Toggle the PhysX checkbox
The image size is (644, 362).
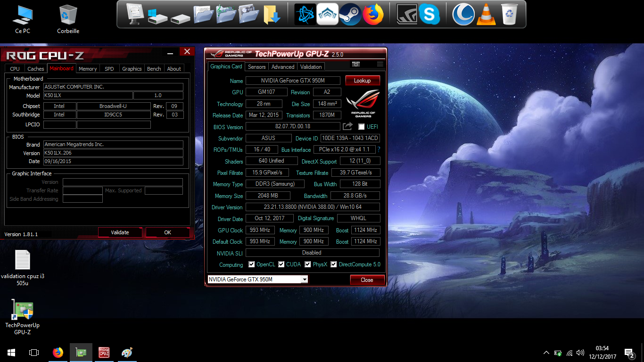(308, 264)
